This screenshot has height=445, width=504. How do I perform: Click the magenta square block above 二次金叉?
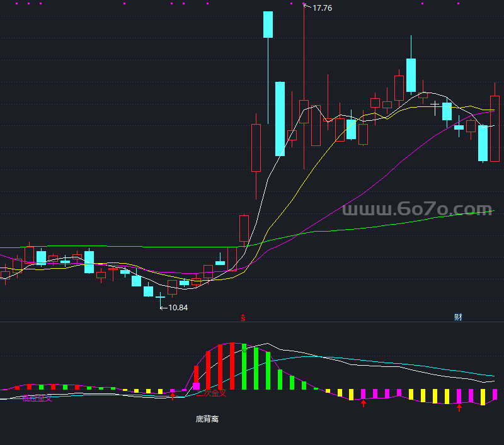[x=196, y=386]
